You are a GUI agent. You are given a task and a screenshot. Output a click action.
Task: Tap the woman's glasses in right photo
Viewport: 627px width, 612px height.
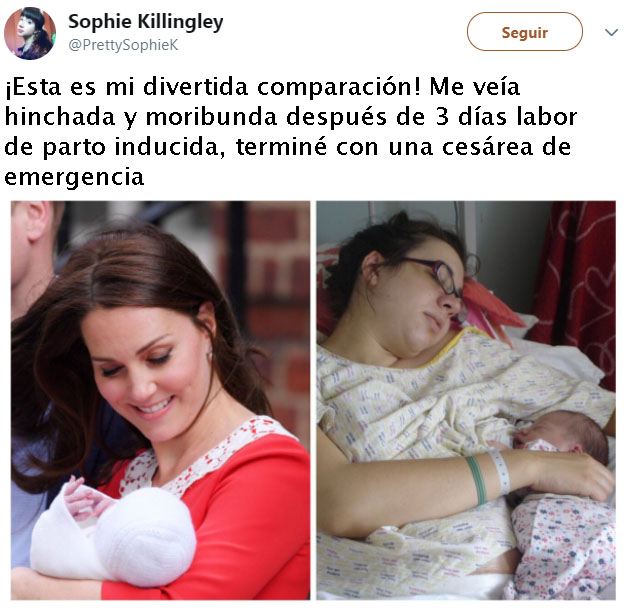tap(438, 276)
